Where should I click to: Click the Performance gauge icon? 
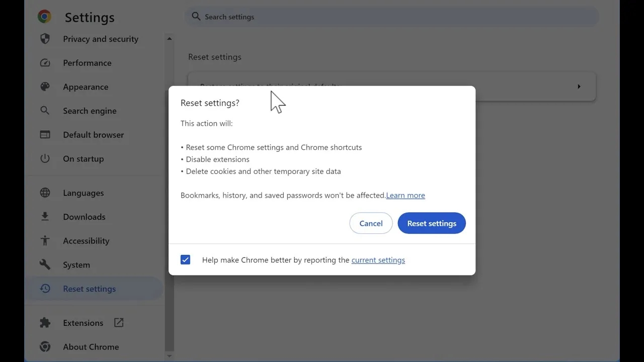pyautogui.click(x=45, y=63)
